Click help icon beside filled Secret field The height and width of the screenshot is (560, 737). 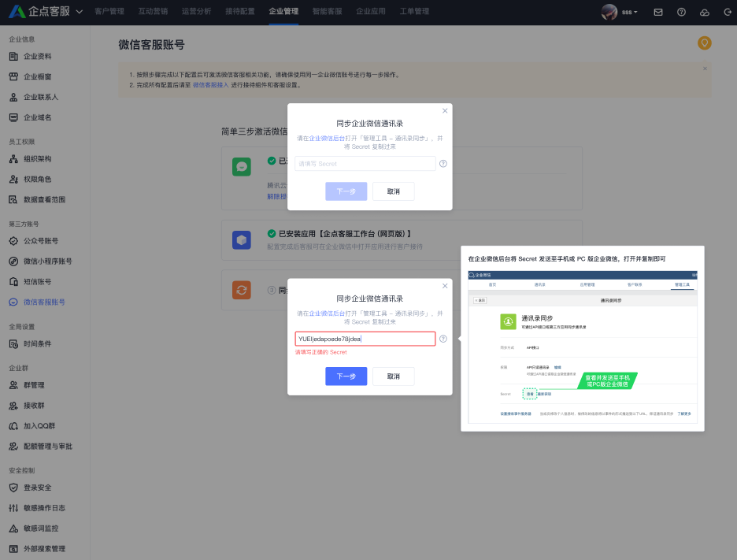tap(443, 339)
